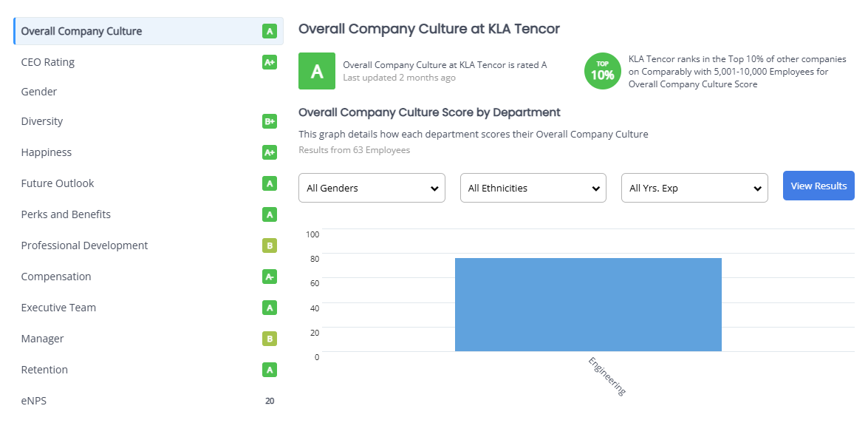Click the 60 label on chart y-axis
Screen dimensions: 868x437
[315, 283]
